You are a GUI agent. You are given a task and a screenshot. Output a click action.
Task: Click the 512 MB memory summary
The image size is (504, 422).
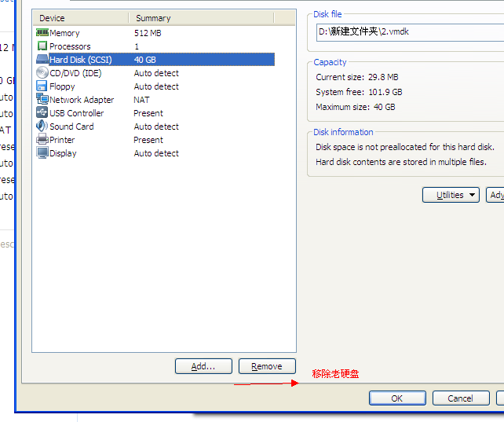(148, 33)
